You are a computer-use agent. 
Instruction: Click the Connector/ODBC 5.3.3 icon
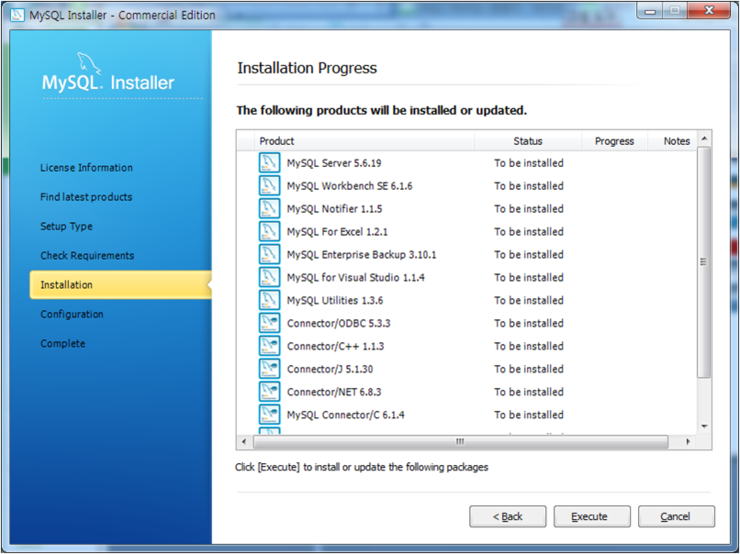[269, 323]
